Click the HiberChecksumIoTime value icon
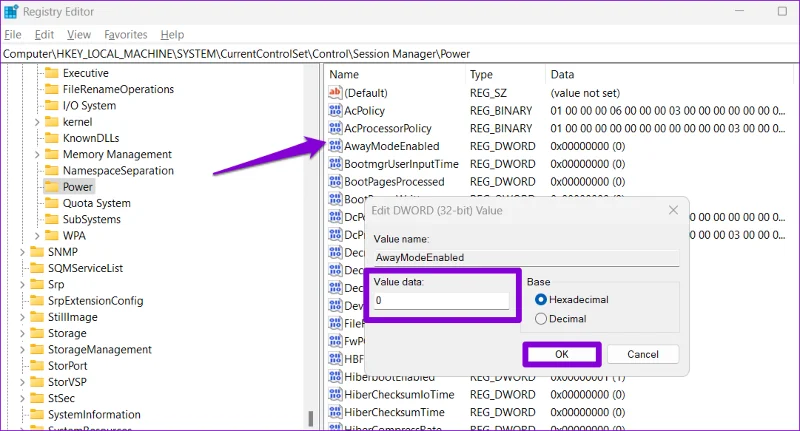This screenshot has height=431, width=800. [x=335, y=394]
